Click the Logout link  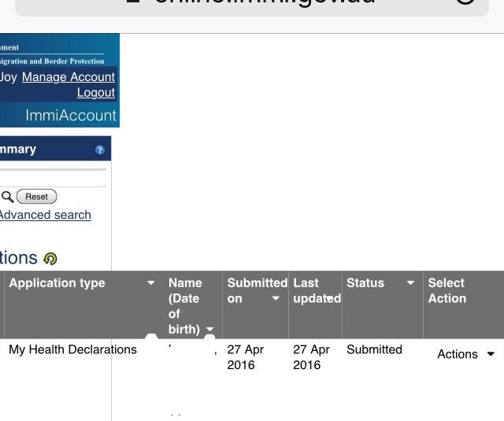click(96, 93)
